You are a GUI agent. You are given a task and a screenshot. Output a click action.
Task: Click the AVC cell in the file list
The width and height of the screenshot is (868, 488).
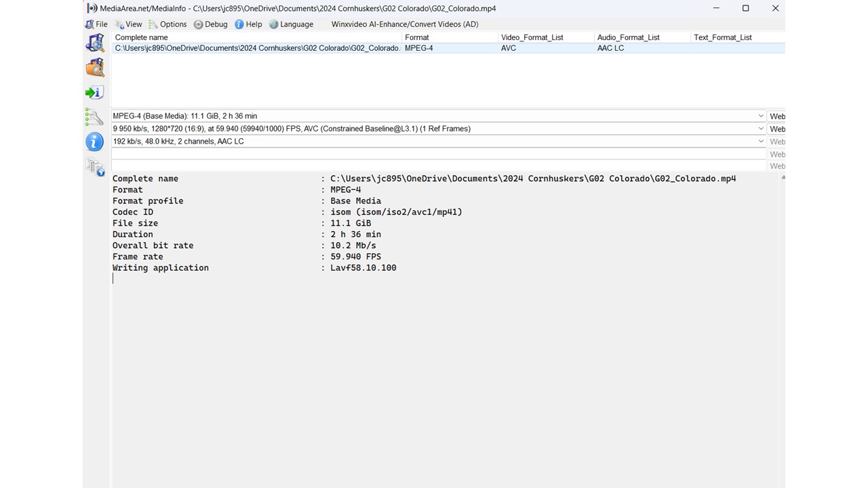coord(509,48)
